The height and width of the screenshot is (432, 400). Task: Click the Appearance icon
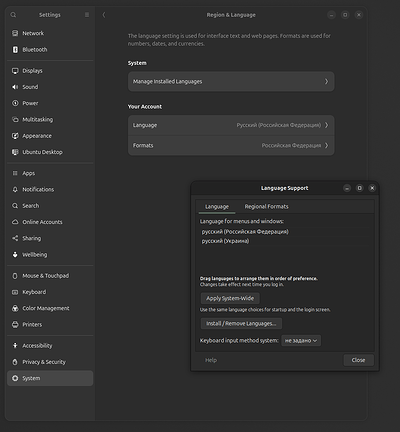coord(15,136)
